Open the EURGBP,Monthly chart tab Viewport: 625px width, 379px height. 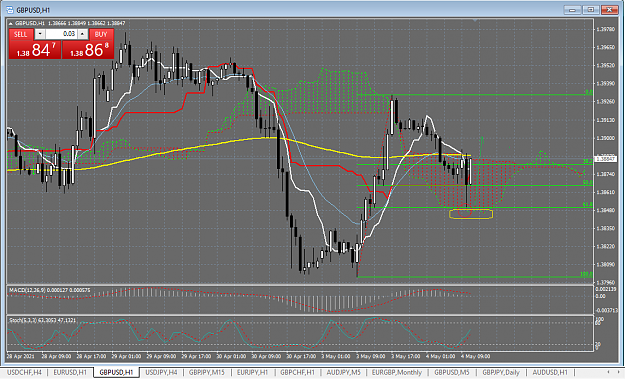pos(397,372)
